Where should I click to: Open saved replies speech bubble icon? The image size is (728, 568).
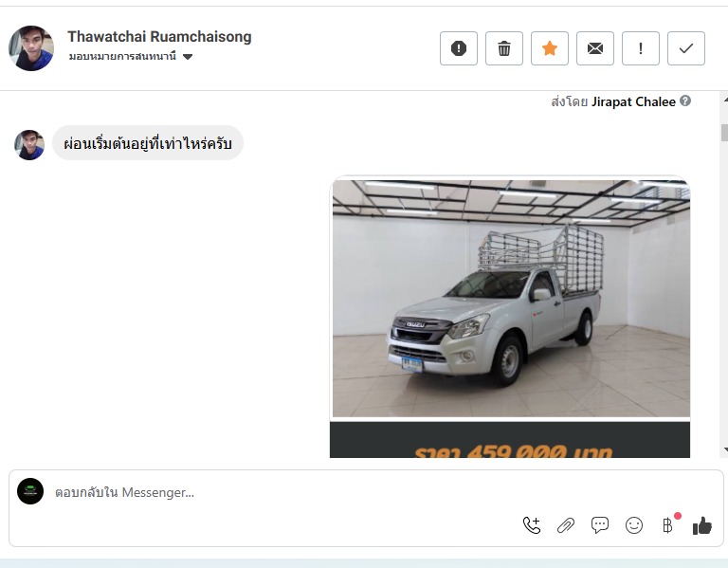599,525
